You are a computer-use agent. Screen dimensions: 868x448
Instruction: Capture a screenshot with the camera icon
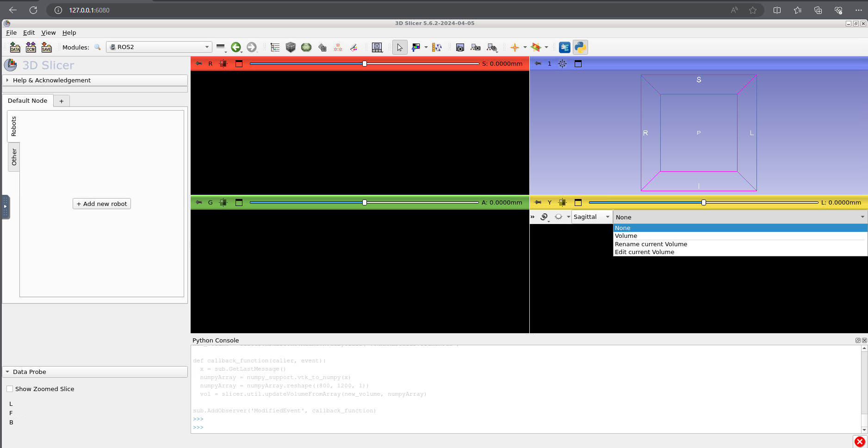(x=460, y=47)
